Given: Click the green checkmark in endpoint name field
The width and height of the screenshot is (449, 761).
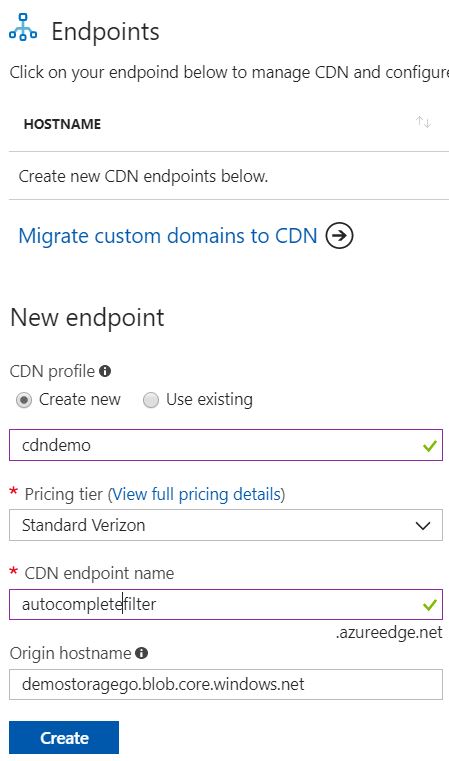Looking at the screenshot, I should 430,605.
